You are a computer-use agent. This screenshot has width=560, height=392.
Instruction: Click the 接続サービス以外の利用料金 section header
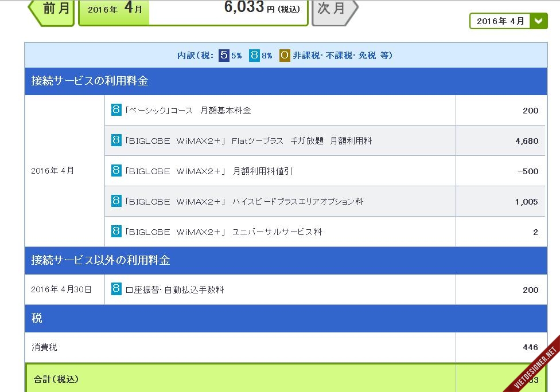pyautogui.click(x=286, y=260)
